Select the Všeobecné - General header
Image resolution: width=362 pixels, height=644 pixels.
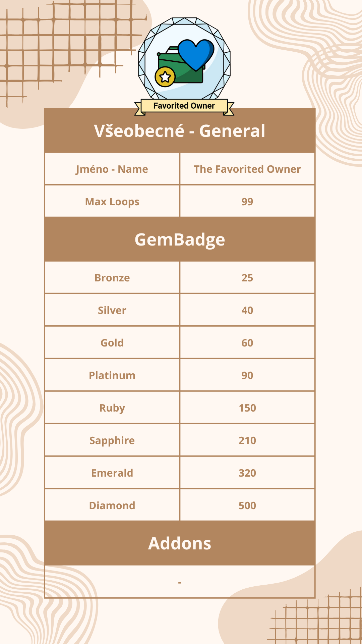coord(180,131)
